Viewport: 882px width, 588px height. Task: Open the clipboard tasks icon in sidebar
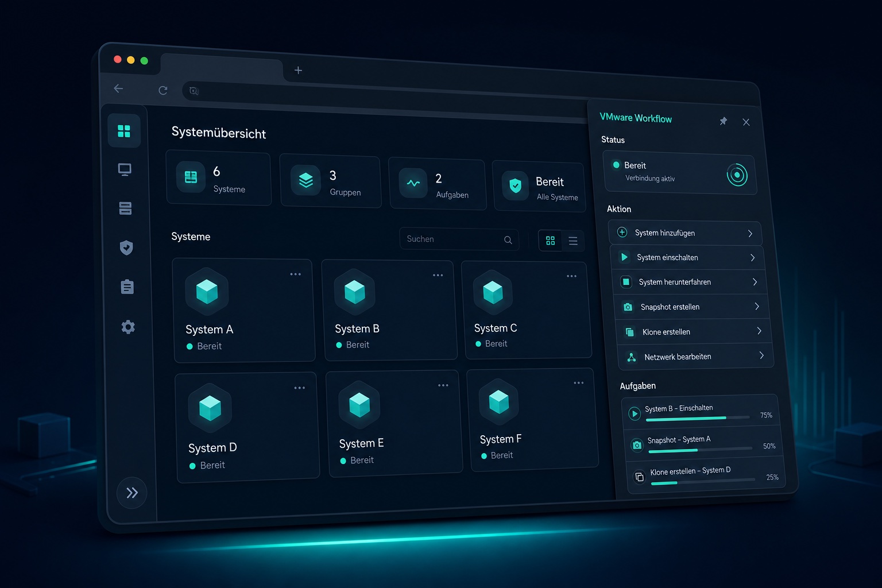[127, 287]
